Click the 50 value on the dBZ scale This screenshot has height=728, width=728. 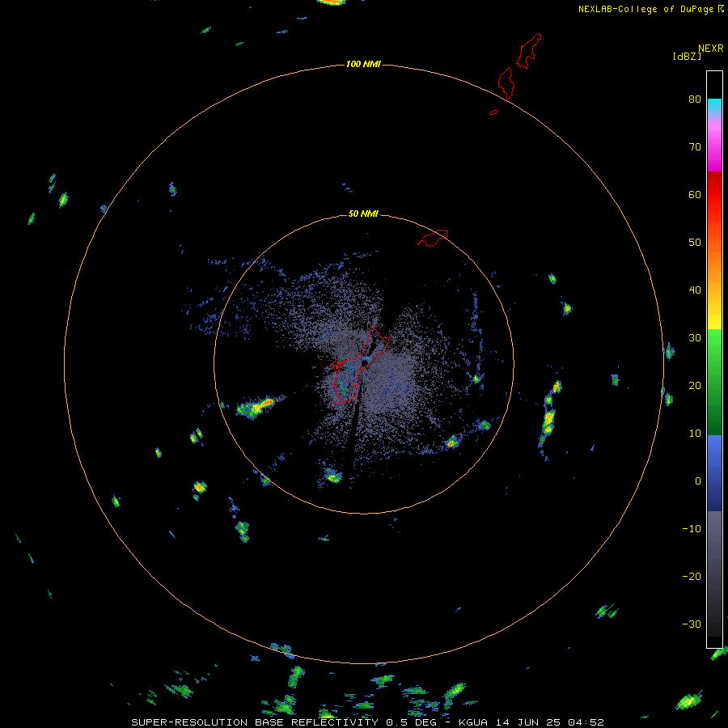click(x=695, y=243)
